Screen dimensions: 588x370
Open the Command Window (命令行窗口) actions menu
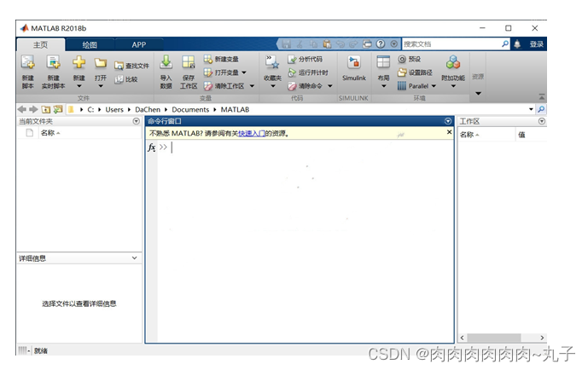pyautogui.click(x=448, y=121)
